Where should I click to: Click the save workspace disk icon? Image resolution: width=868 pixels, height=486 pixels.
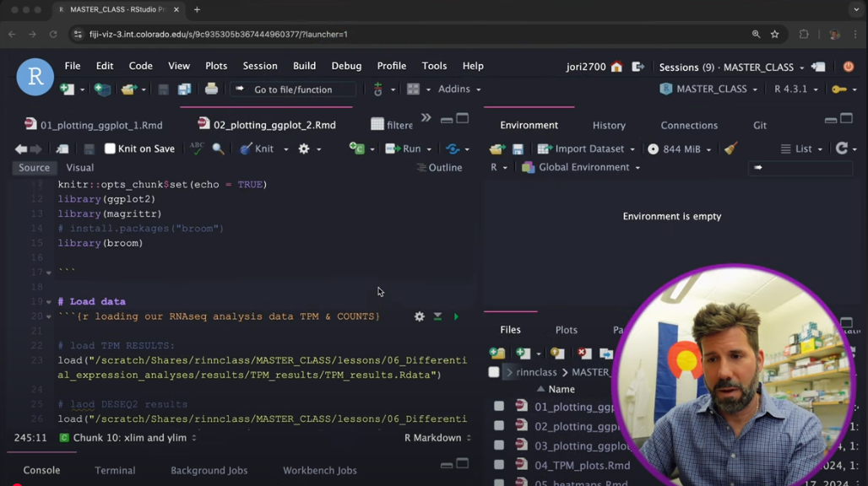[518, 148]
